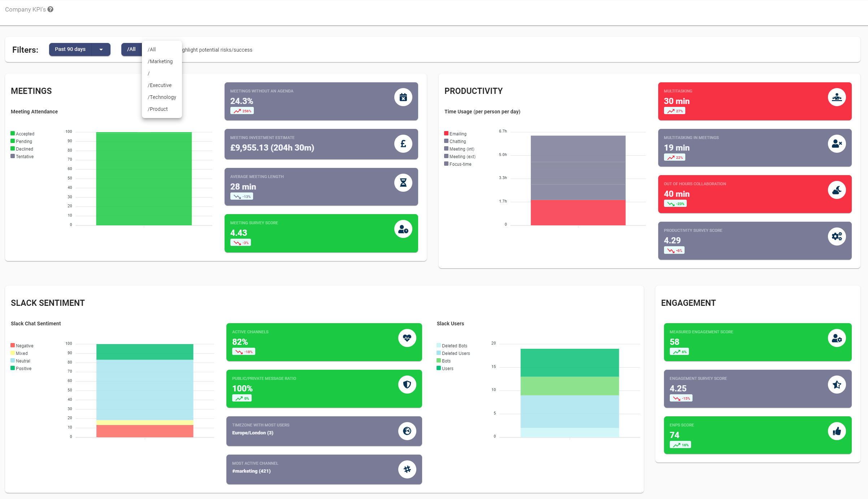Click the help question mark beside Company KPI's
The image size is (868, 499).
click(50, 9)
